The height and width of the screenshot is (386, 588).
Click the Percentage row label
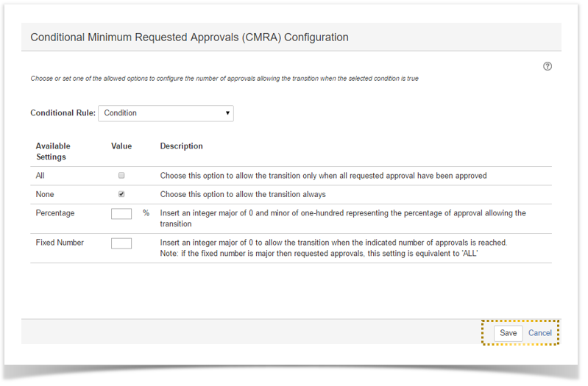(x=55, y=213)
